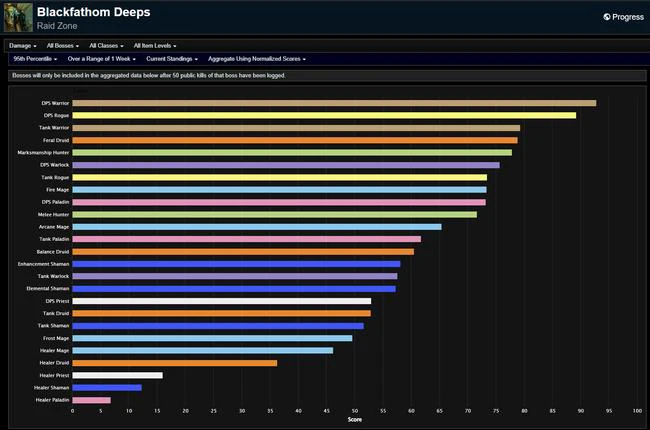Click the DPS Priest white bar
The width and height of the screenshot is (650, 430).
(222, 301)
